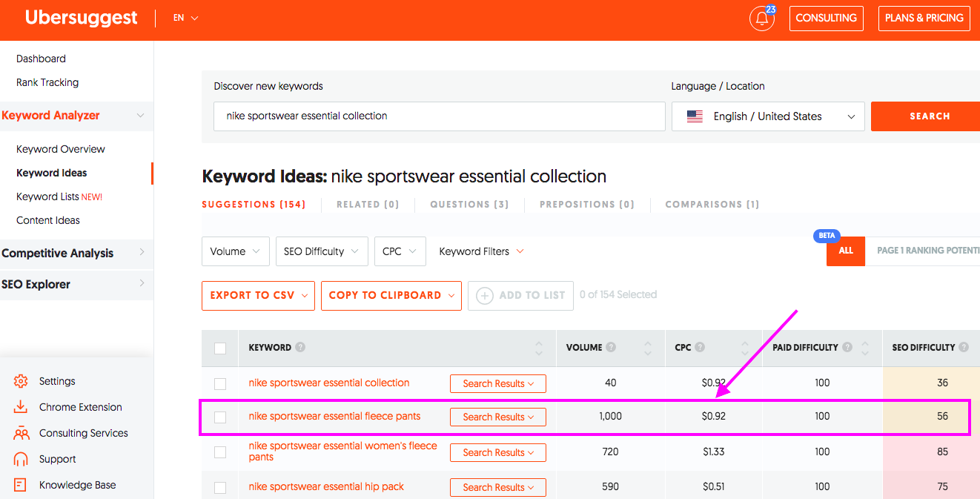Go to Dashboard in the sidebar

41,59
